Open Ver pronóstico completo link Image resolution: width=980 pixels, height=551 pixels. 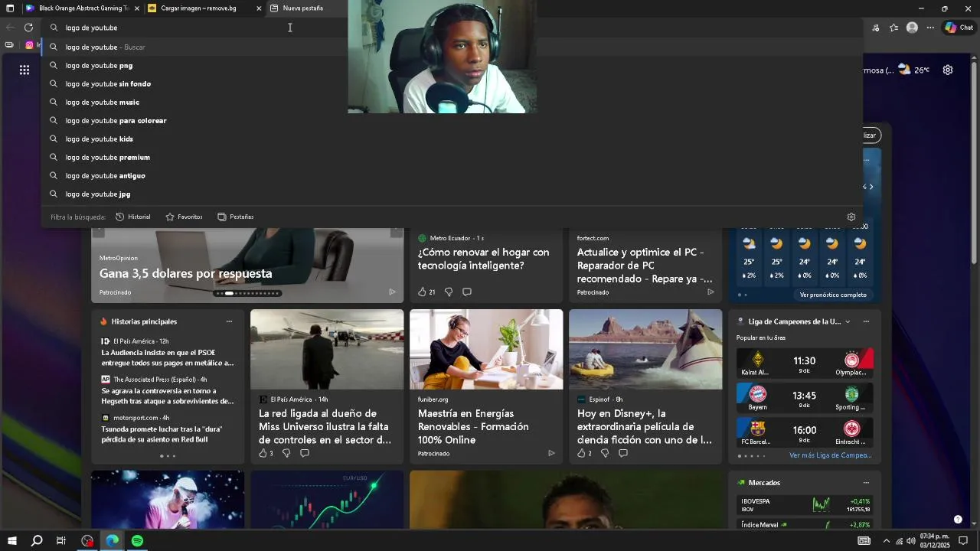point(833,295)
